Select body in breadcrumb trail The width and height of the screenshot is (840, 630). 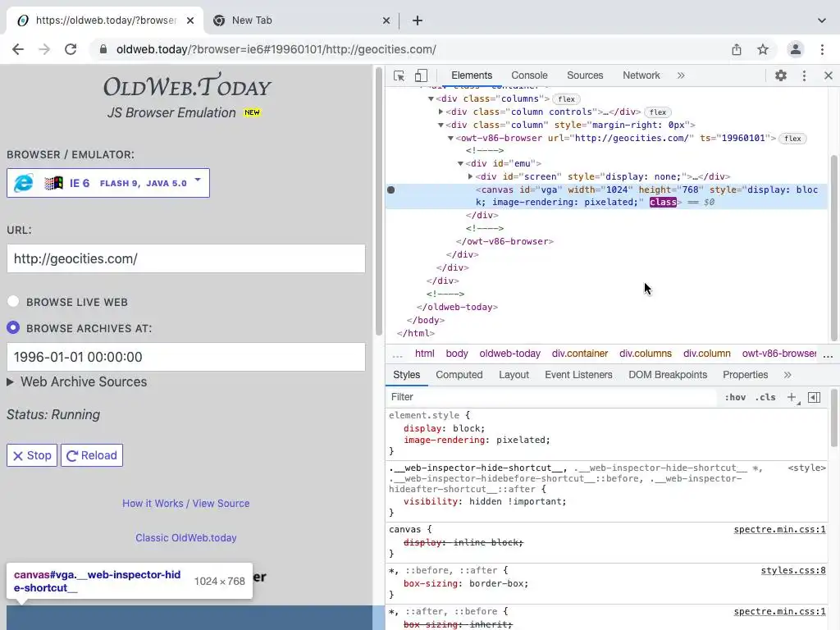point(457,354)
